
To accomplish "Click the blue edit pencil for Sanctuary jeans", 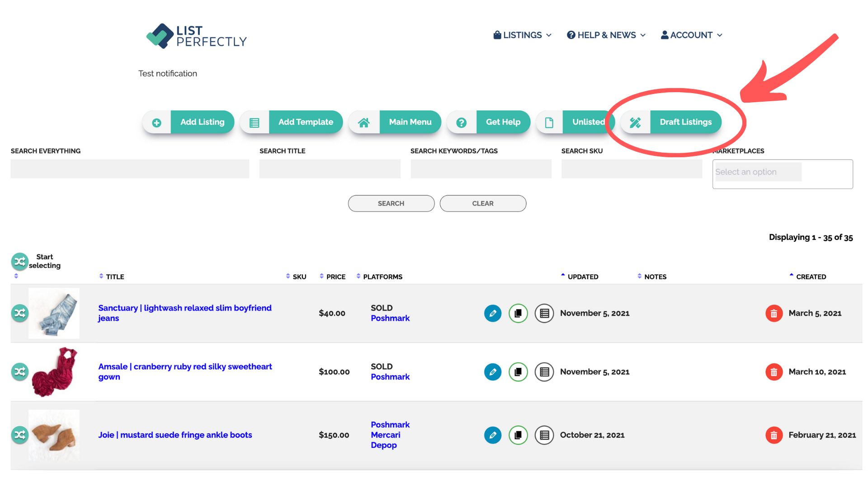I will click(493, 313).
